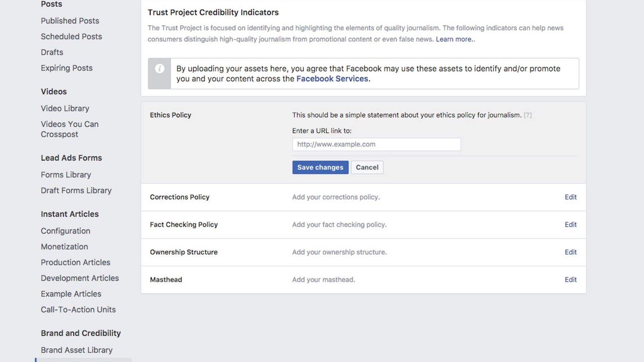Click the Videos sidebar heading
Image resolution: width=644 pixels, height=362 pixels.
coord(54,92)
